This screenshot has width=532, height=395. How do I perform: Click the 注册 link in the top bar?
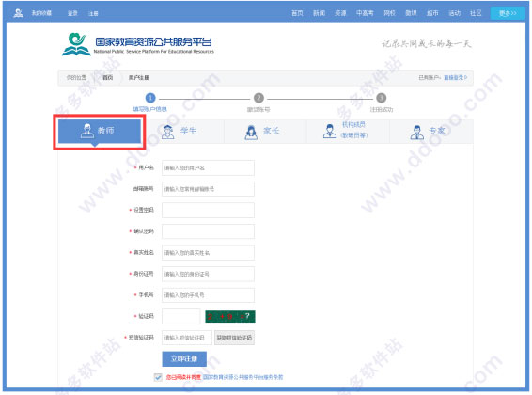click(93, 13)
